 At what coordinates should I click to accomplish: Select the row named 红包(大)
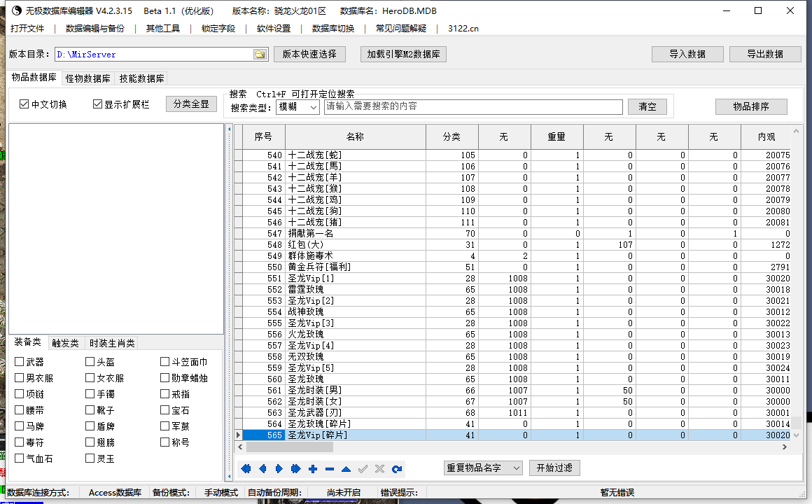512,244
